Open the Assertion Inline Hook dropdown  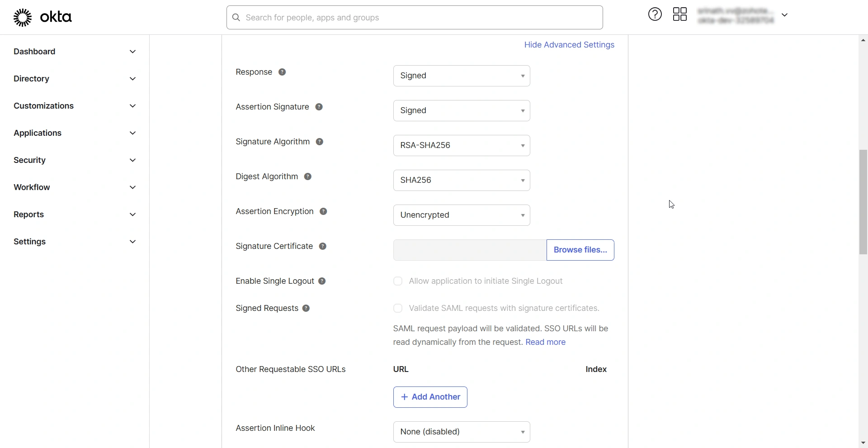[462, 432]
